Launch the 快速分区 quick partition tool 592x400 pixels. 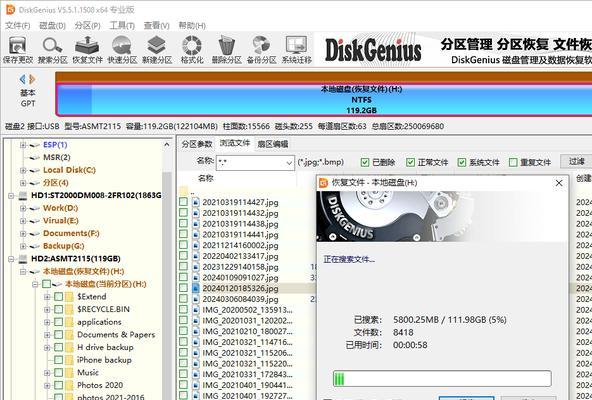pyautogui.click(x=122, y=49)
